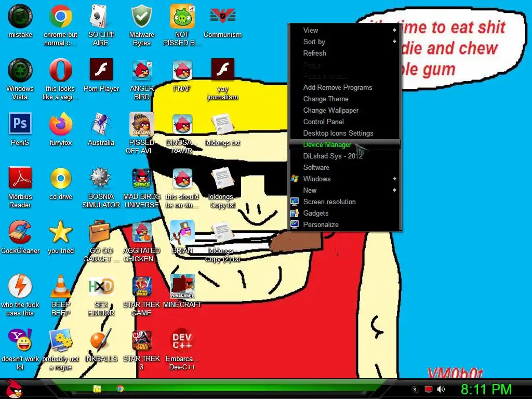Open HxD 'SEX EDITIOR' icon
Image resolution: width=532 pixels, height=399 pixels.
point(101,286)
